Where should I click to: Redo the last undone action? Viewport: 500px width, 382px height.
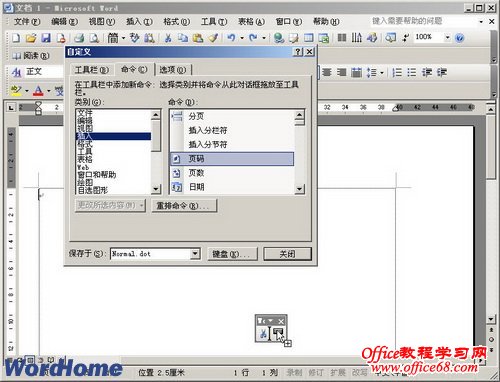click(x=253, y=38)
